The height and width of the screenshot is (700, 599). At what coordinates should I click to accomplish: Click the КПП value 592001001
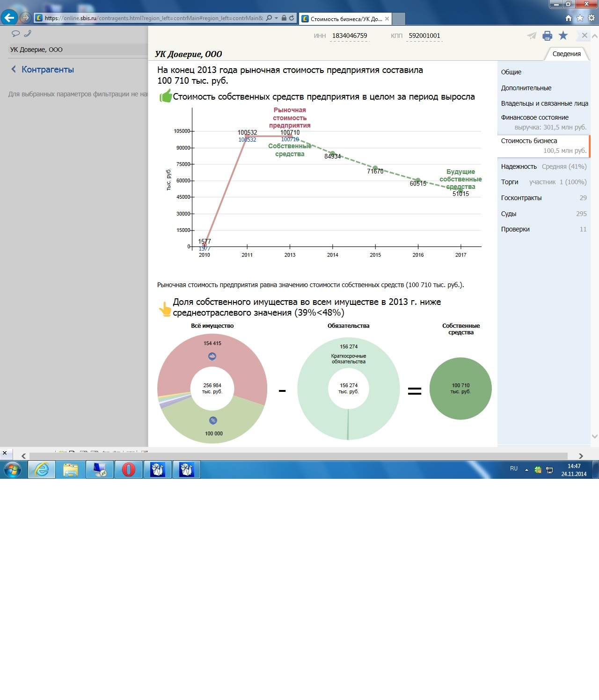coord(424,36)
